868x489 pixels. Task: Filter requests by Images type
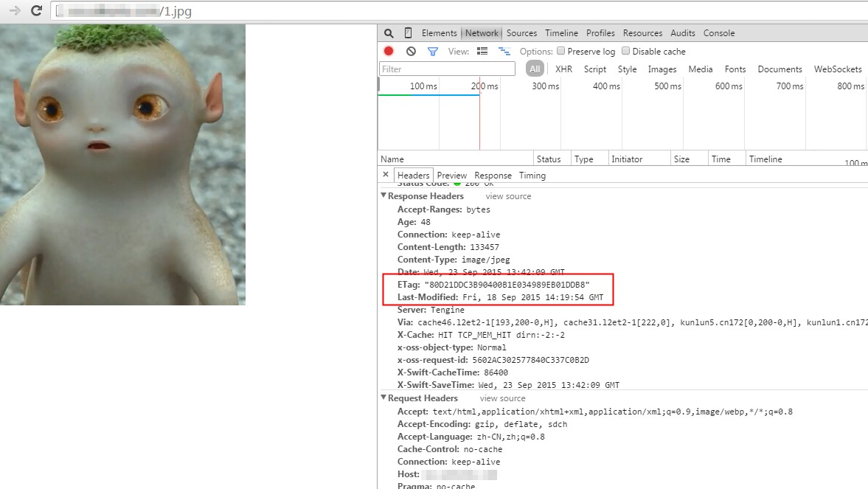662,69
